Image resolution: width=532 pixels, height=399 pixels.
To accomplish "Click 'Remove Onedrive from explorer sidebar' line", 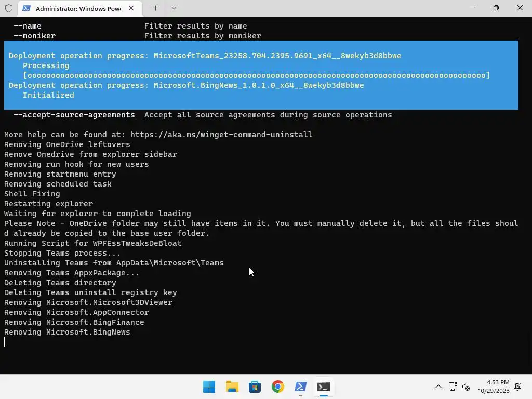I will coord(90,155).
